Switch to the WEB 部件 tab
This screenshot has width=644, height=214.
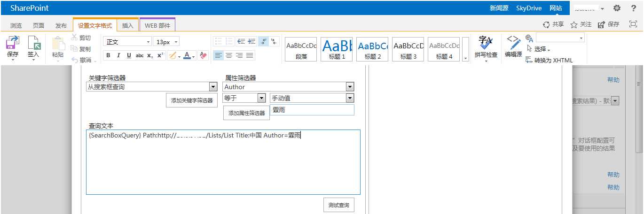tap(157, 25)
